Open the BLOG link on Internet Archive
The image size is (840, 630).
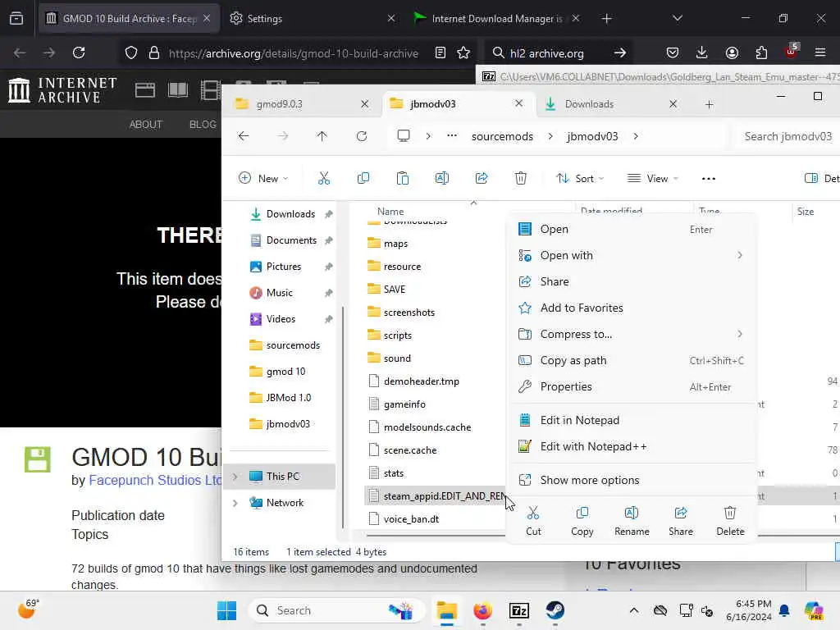click(x=203, y=125)
